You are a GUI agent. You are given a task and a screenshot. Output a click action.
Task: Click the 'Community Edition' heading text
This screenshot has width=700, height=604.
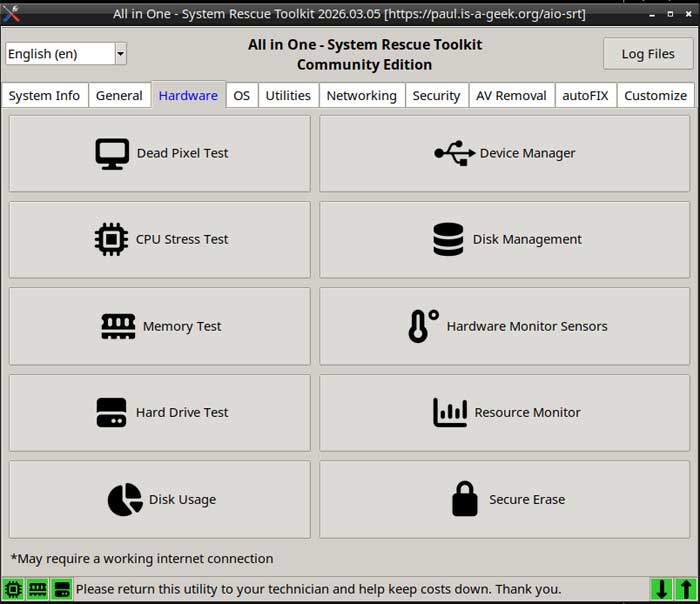point(364,65)
